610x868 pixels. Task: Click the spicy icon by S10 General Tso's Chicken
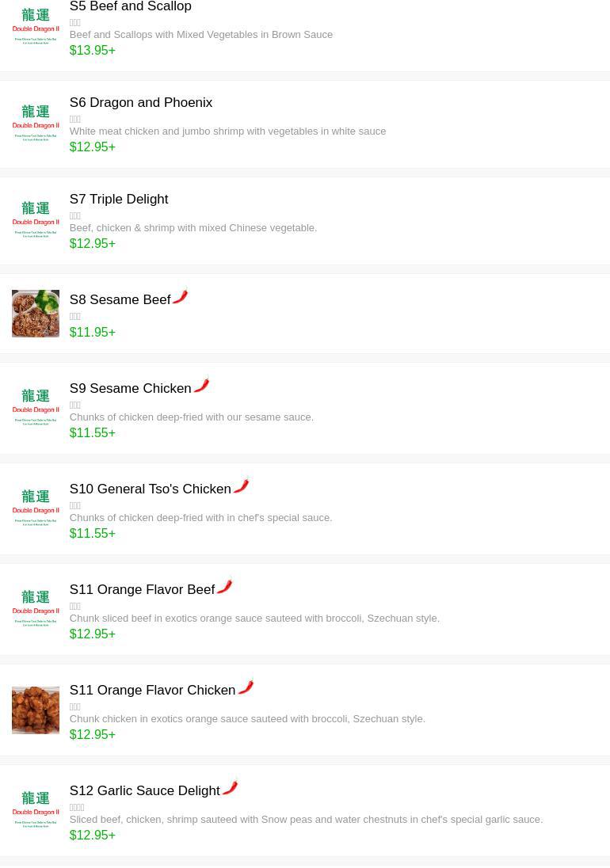tap(241, 486)
